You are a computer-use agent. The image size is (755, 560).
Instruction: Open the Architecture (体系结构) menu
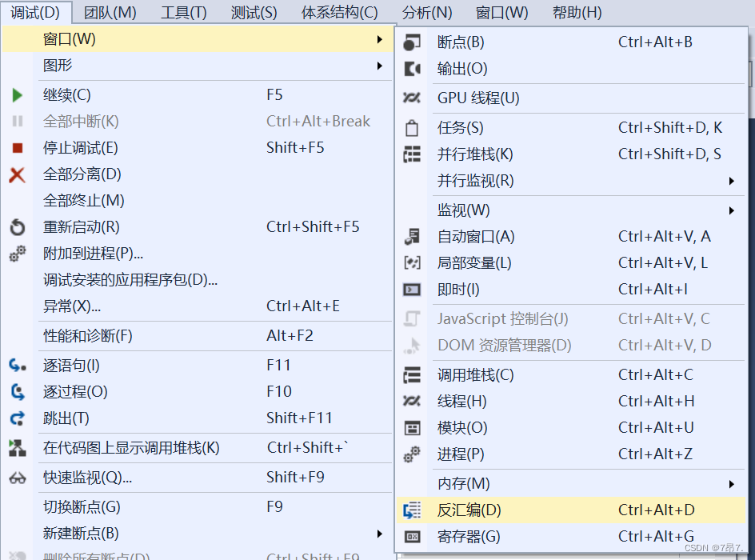click(339, 13)
